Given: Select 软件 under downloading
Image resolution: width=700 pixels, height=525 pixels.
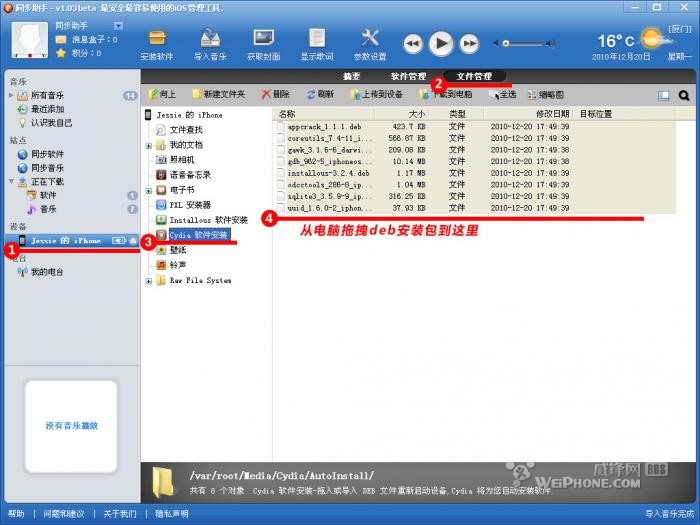Looking at the screenshot, I should (x=48, y=195).
